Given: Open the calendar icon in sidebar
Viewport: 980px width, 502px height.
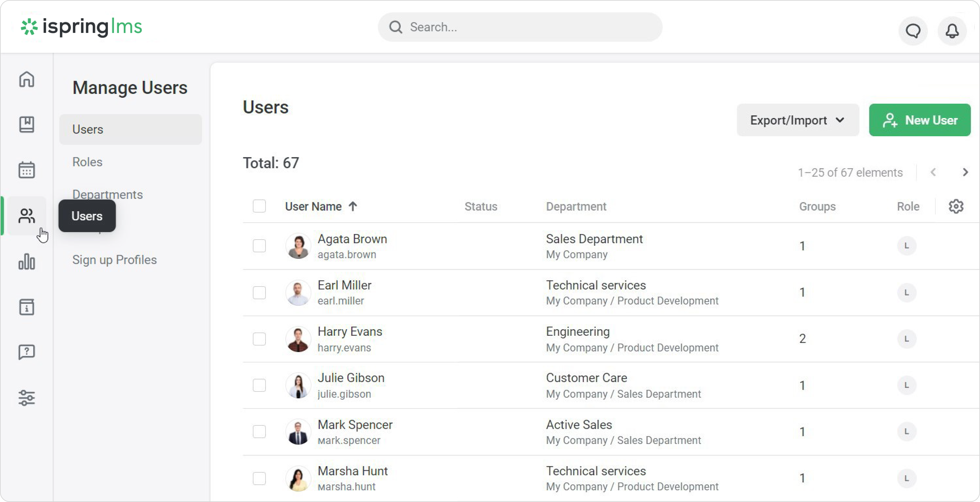Looking at the screenshot, I should 27,170.
